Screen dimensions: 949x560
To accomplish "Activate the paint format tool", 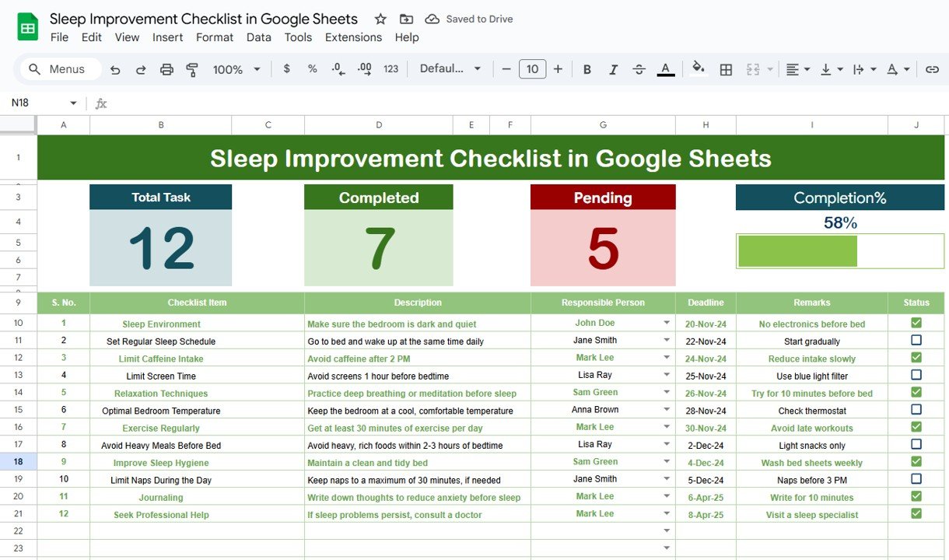I will (x=192, y=69).
